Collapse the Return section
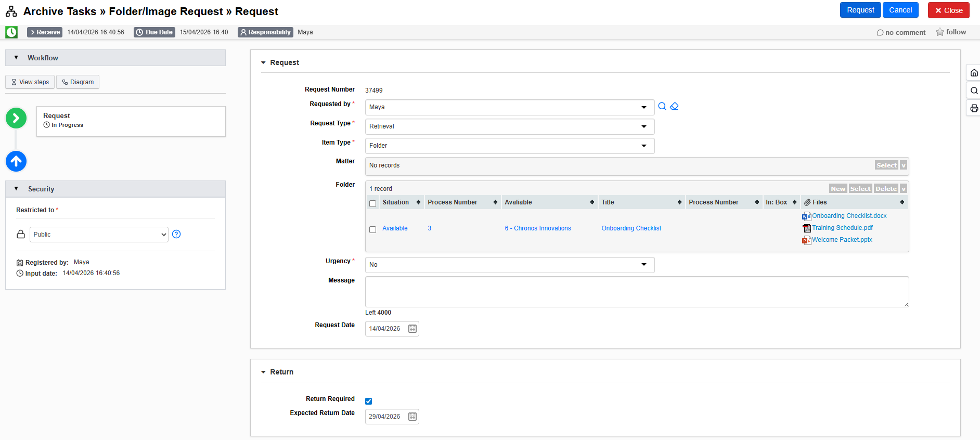 263,372
